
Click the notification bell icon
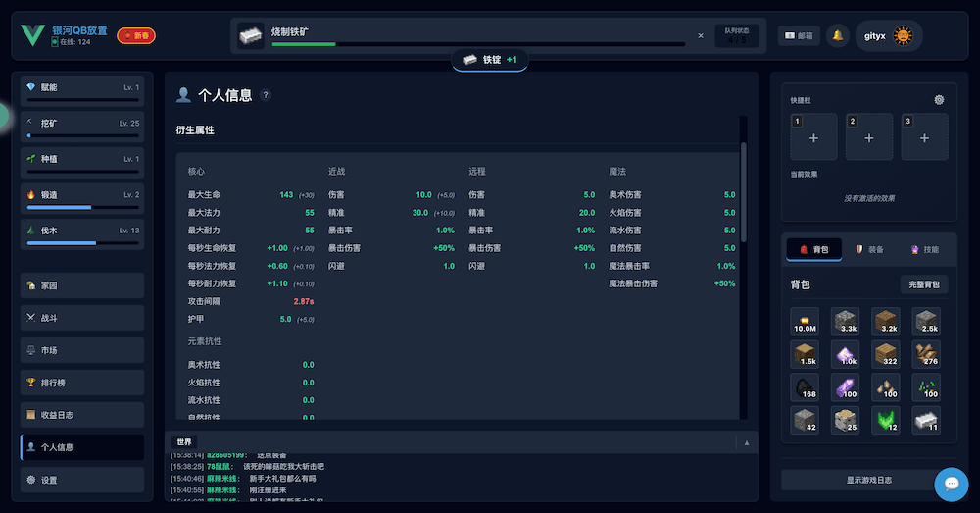point(837,35)
